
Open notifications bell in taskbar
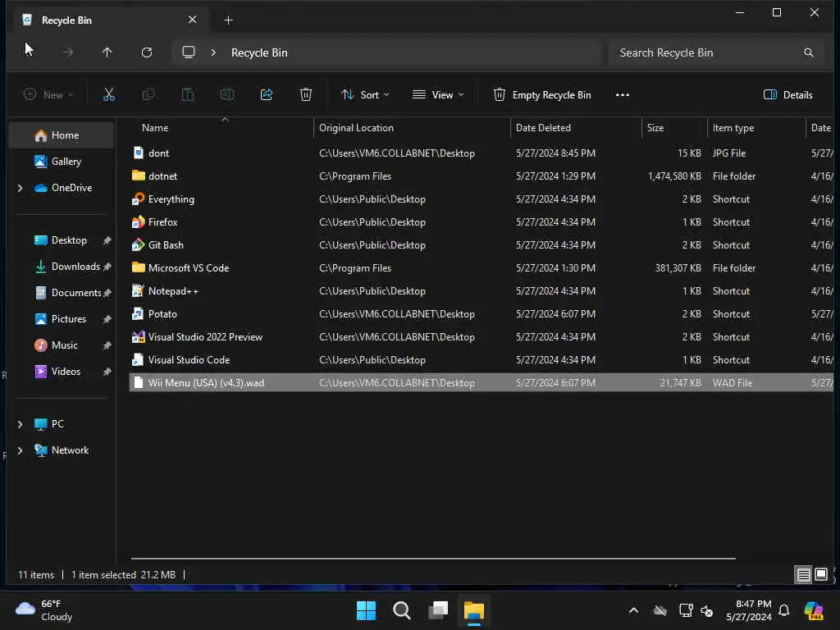(x=784, y=610)
